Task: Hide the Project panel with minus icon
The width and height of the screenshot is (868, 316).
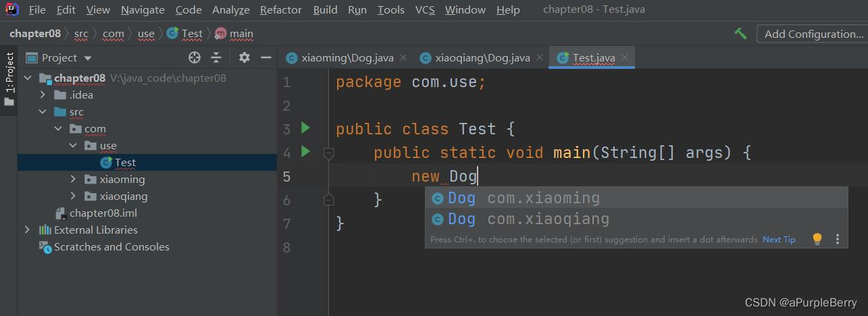Action: pos(265,58)
